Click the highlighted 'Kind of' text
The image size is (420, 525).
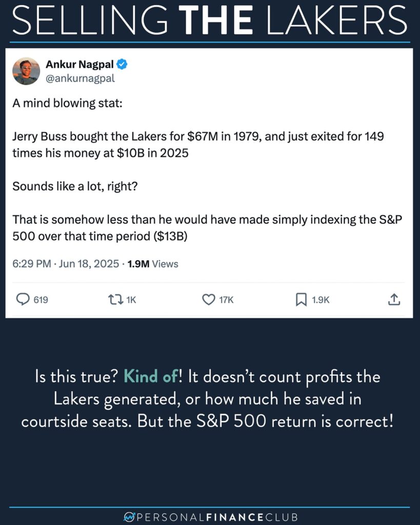pyautogui.click(x=151, y=376)
